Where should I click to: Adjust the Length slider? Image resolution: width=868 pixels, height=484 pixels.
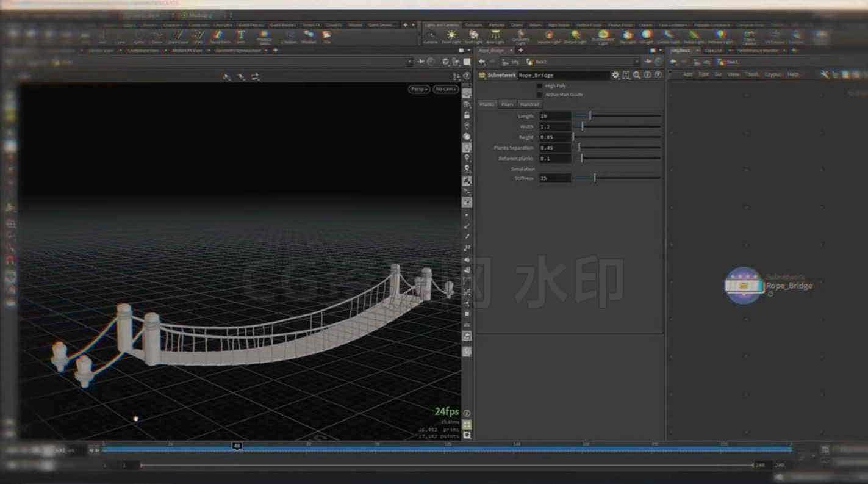pyautogui.click(x=617, y=115)
